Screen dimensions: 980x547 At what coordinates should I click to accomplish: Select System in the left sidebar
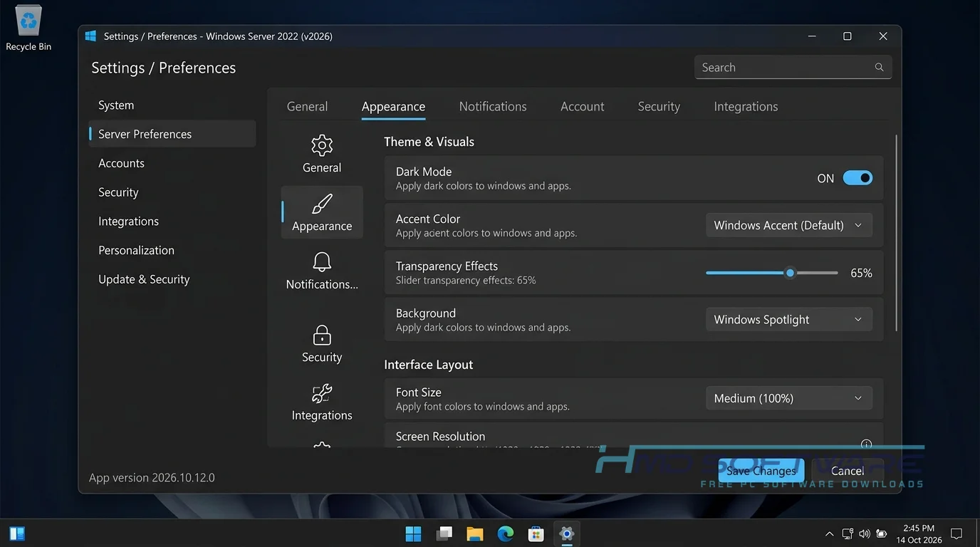(x=172, y=105)
